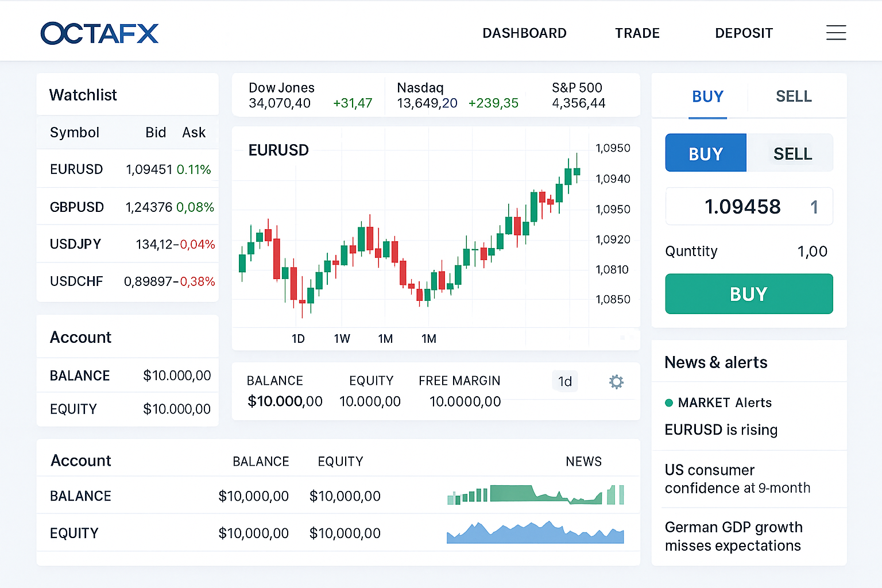This screenshot has height=588, width=882.
Task: Click the Ask column header
Action: [x=194, y=133]
